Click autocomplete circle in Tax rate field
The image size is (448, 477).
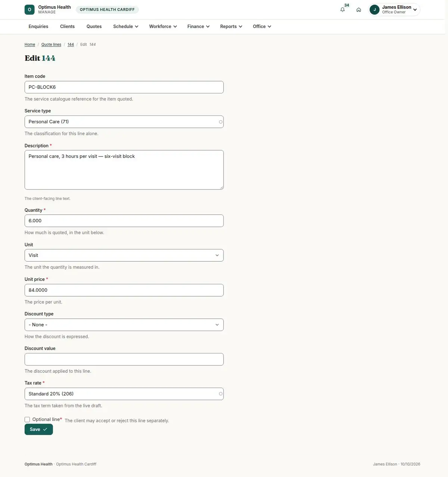pos(221,394)
